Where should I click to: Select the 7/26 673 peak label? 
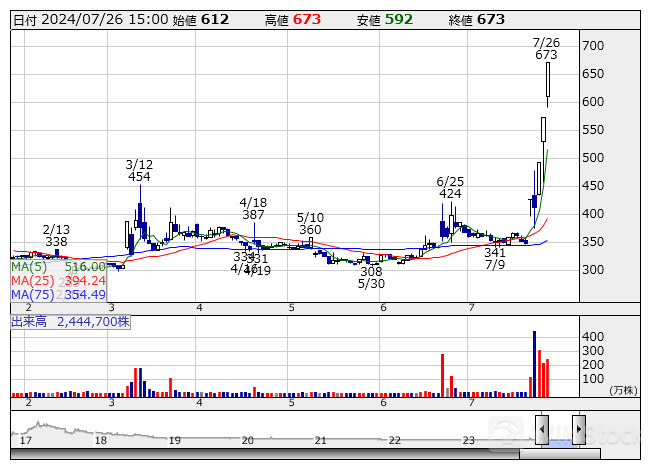click(x=546, y=48)
